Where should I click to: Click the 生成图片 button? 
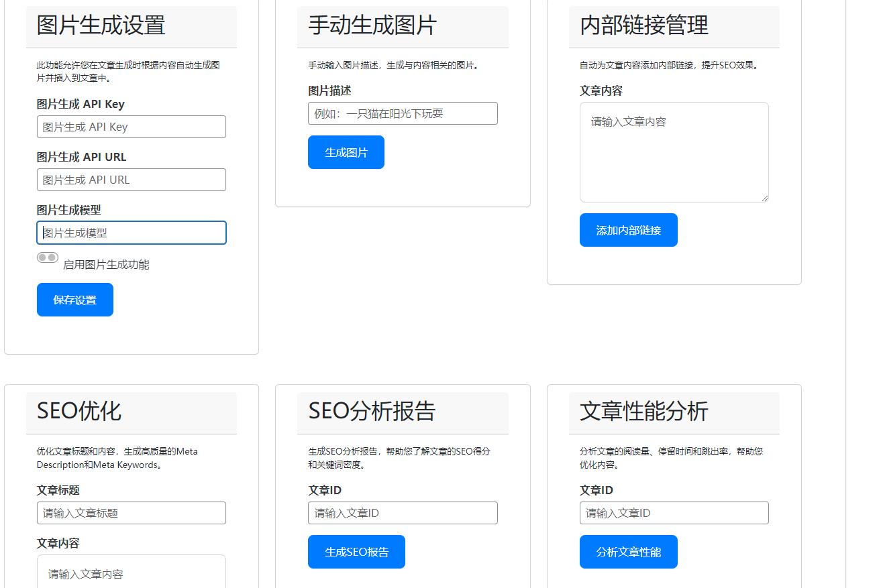[x=346, y=152]
